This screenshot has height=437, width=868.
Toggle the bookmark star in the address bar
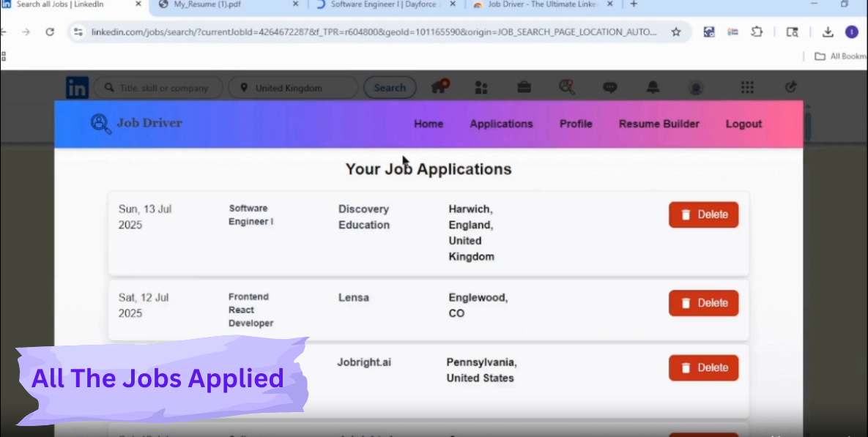coord(676,31)
